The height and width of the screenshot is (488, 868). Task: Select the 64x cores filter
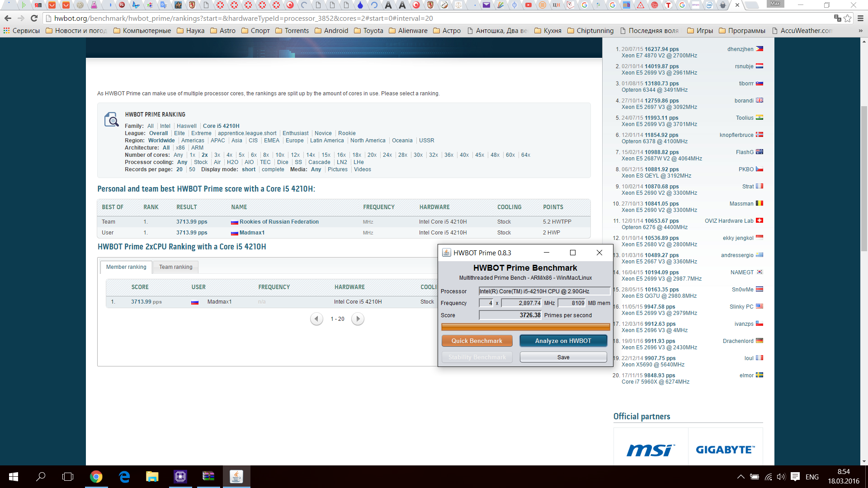[526, 155]
